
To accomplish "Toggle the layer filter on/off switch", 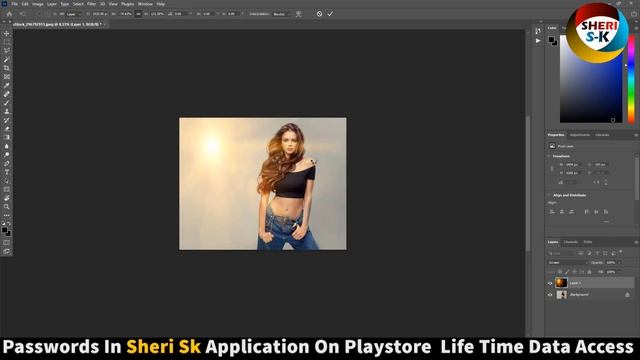I will 621,252.
